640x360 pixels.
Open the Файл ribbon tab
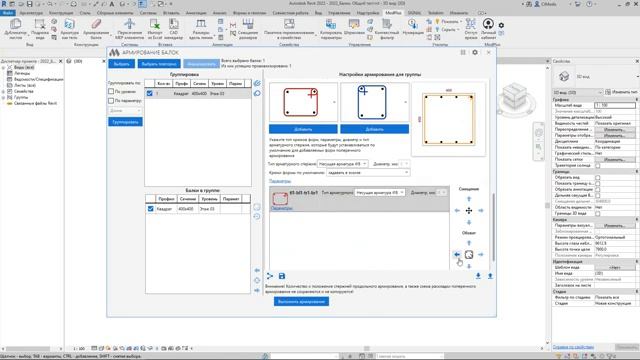(x=7, y=13)
